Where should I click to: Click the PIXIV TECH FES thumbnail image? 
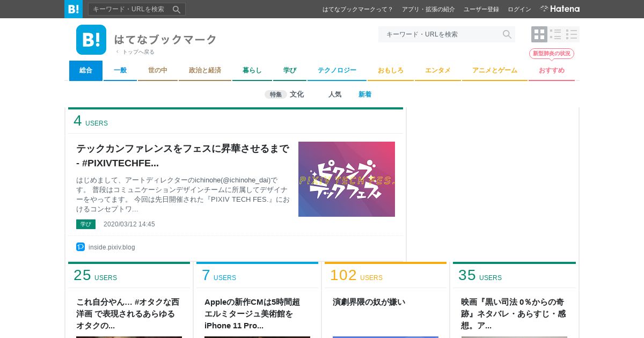(x=347, y=179)
